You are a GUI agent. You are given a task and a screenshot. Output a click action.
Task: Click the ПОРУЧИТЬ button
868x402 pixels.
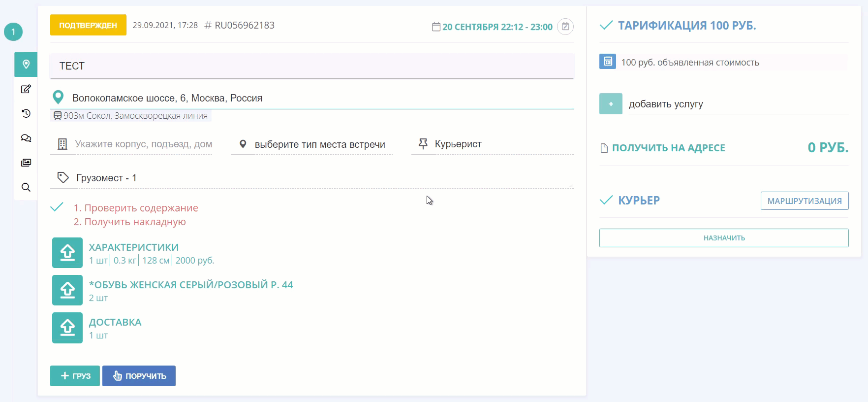(139, 376)
